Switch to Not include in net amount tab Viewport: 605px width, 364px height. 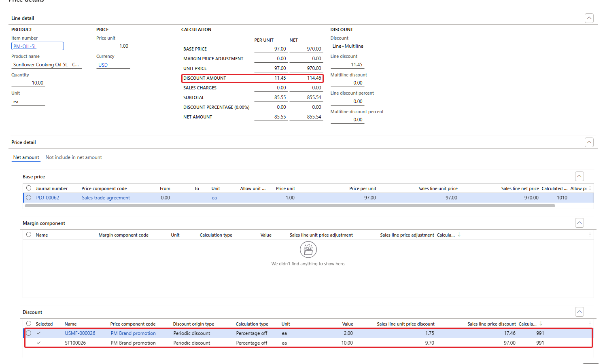coord(74,157)
